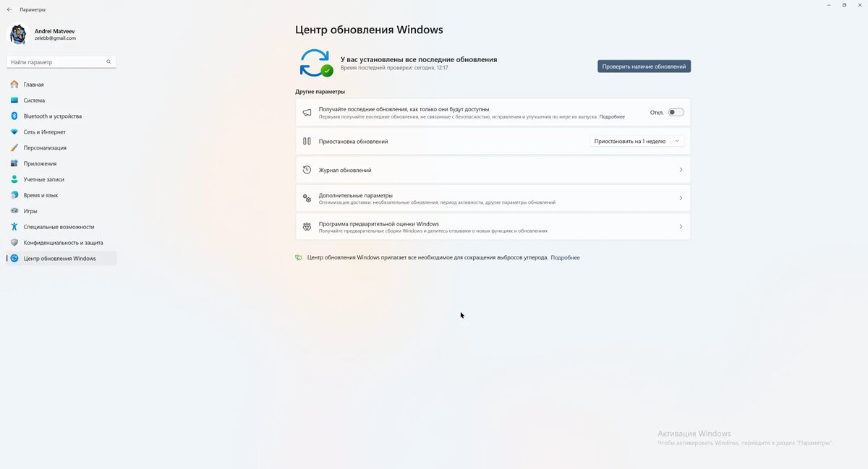The height and width of the screenshot is (469, 868).
Task: Click Специальные возможности label in sidebar
Action: (59, 227)
